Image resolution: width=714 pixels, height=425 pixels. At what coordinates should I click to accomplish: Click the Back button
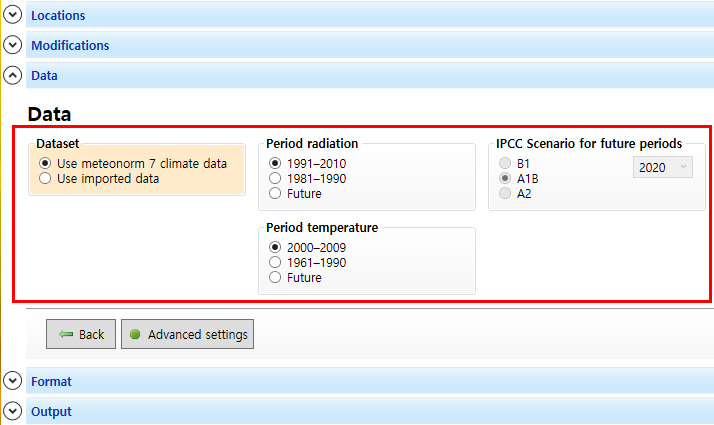click(81, 334)
